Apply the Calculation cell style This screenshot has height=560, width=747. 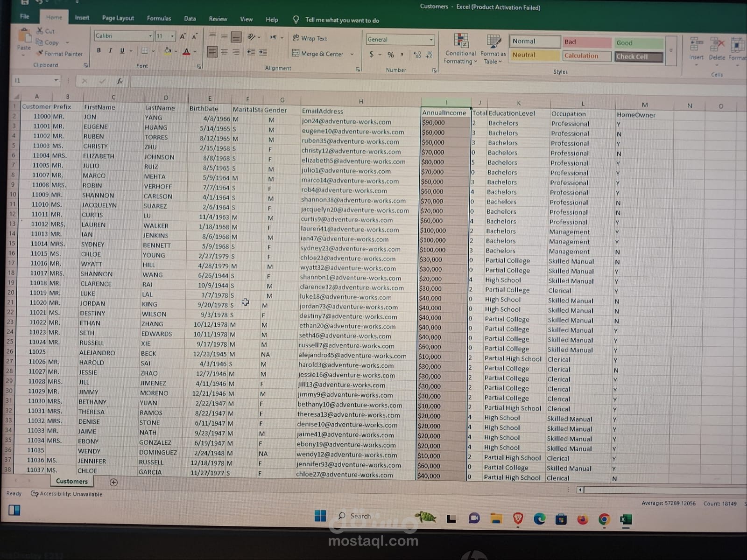pyautogui.click(x=587, y=56)
